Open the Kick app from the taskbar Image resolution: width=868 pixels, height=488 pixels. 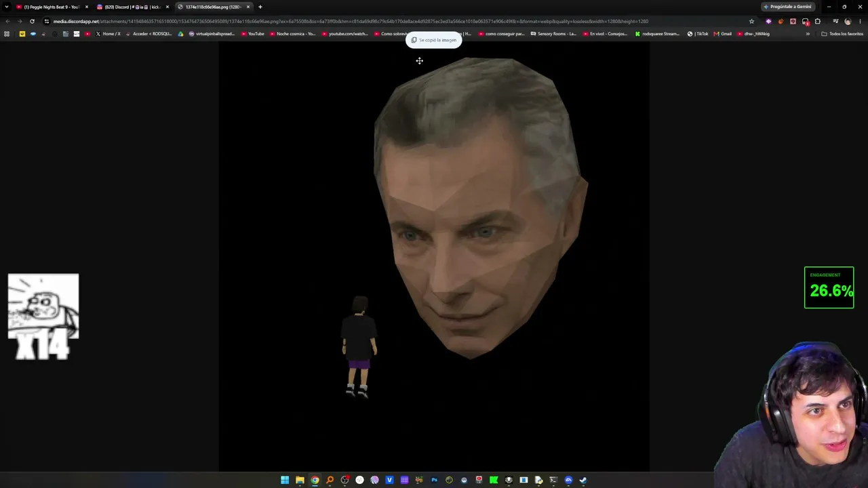tap(494, 480)
